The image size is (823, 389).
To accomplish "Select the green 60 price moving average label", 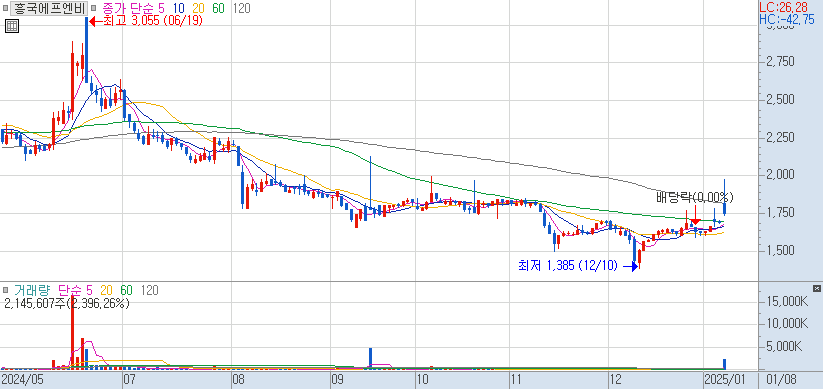I will [x=219, y=8].
